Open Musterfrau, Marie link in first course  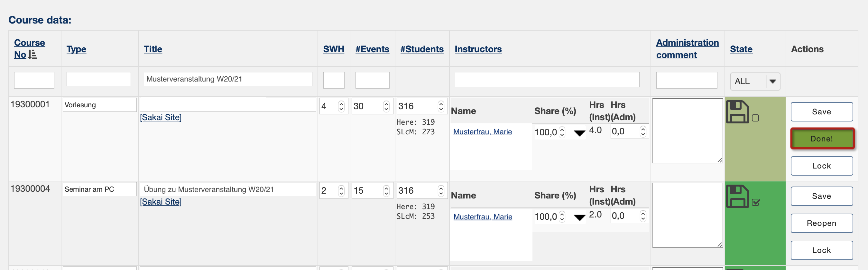coord(482,132)
